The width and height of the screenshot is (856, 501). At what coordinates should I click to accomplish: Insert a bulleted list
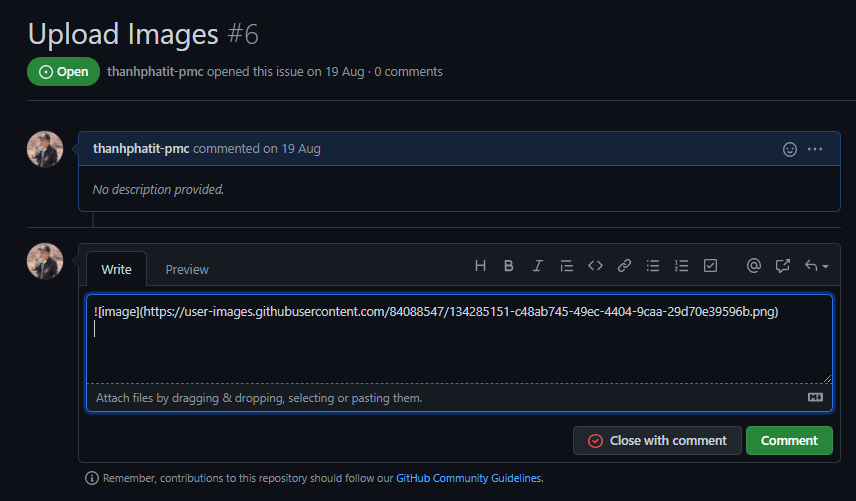[653, 266]
